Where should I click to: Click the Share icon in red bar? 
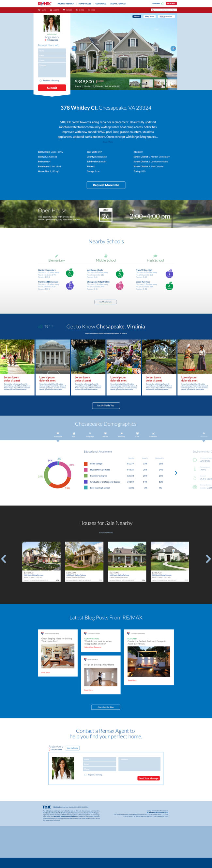(77, 10)
